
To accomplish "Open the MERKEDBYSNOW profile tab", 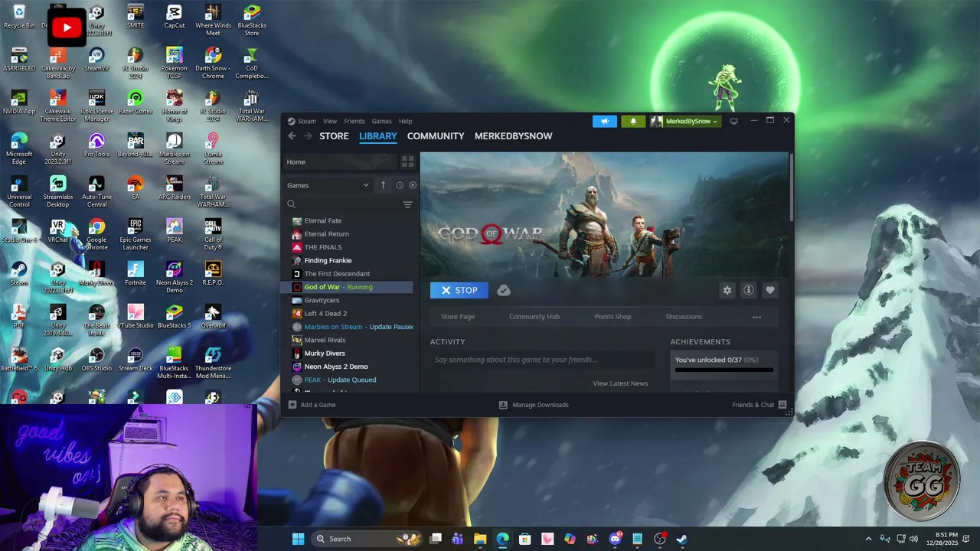I will click(x=513, y=136).
